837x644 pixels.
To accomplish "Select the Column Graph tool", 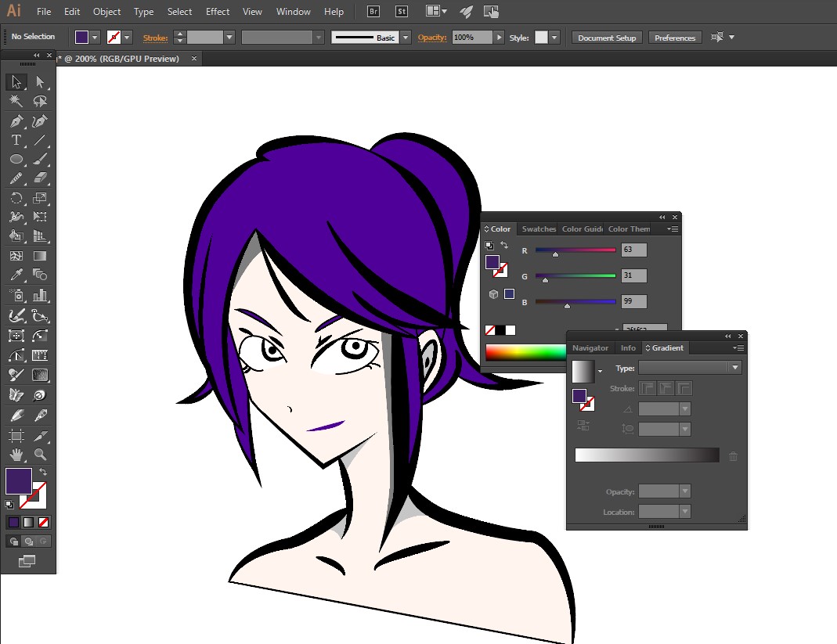I will [40, 294].
